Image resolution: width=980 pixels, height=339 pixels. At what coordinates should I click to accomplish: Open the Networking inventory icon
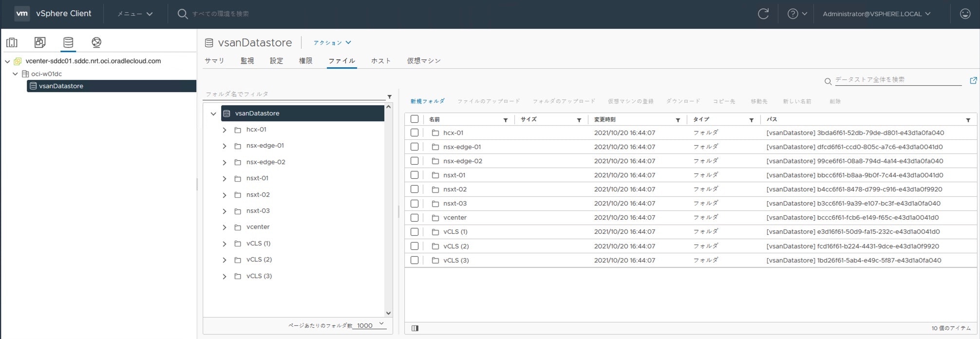[x=96, y=42]
